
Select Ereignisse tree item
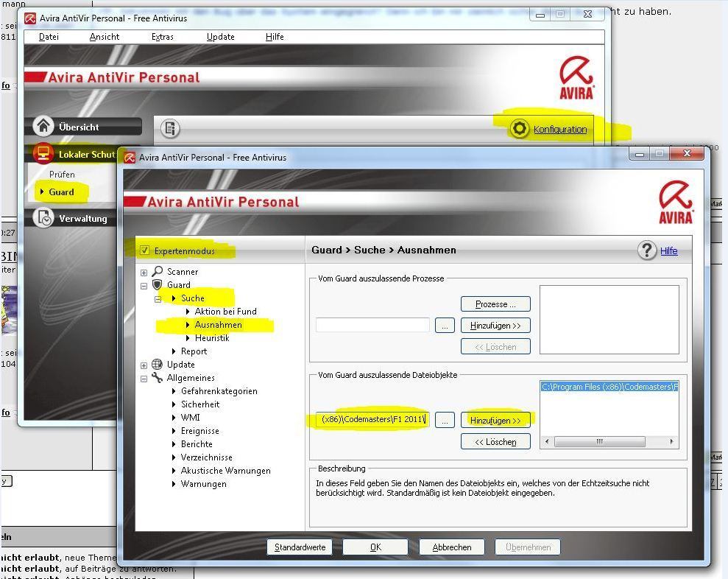tap(199, 431)
